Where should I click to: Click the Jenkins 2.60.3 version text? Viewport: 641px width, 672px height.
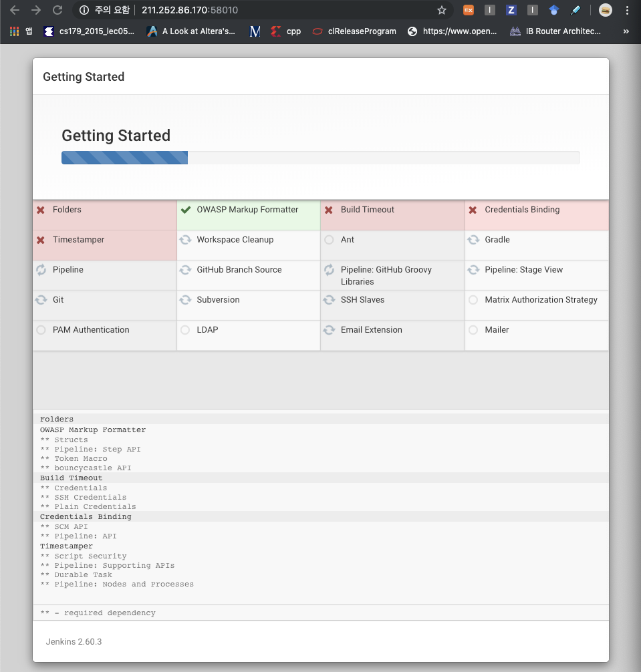point(74,641)
